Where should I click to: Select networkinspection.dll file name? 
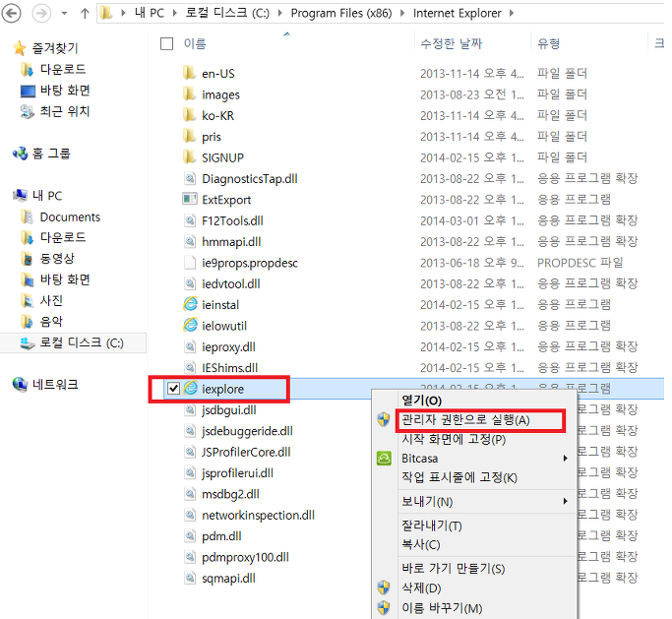[x=258, y=515]
